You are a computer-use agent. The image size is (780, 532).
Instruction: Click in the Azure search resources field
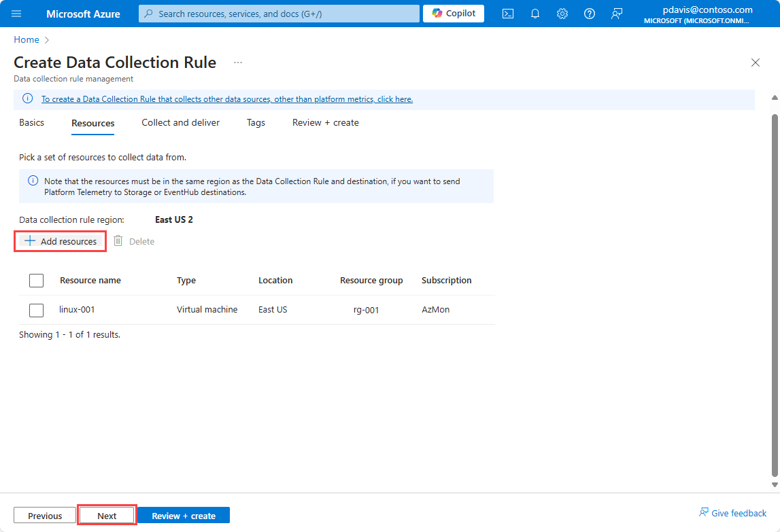click(x=279, y=14)
